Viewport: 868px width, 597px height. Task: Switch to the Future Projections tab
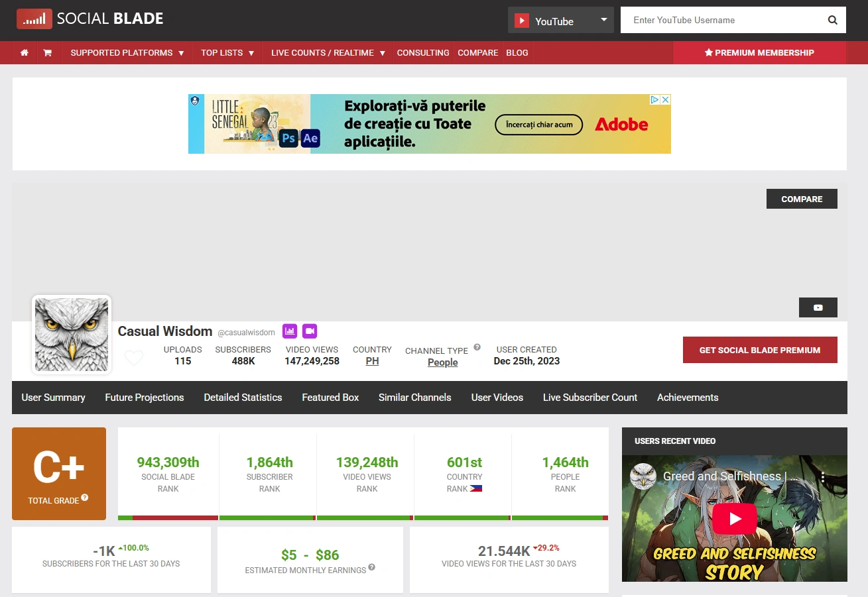click(145, 398)
